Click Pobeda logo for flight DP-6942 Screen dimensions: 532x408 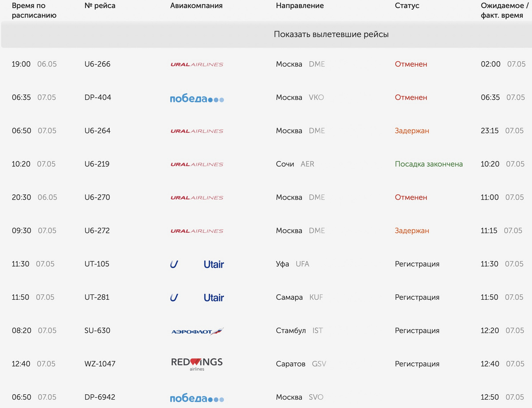(197, 398)
